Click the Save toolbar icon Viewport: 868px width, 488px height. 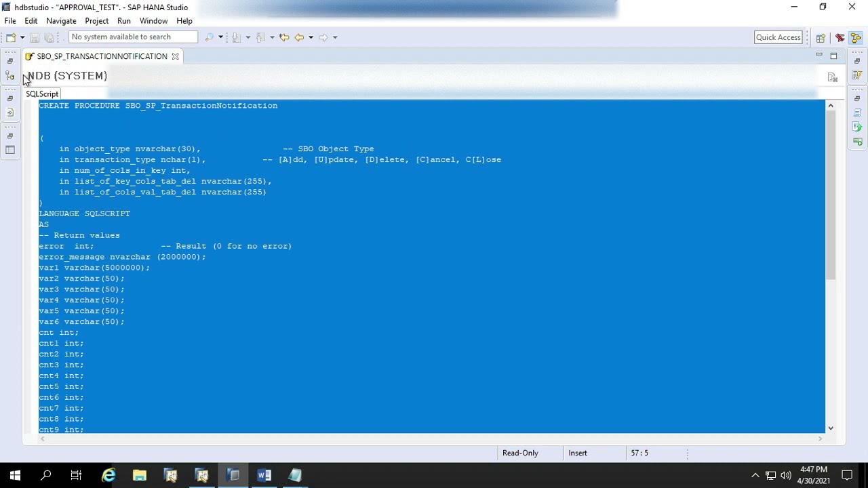coord(34,37)
